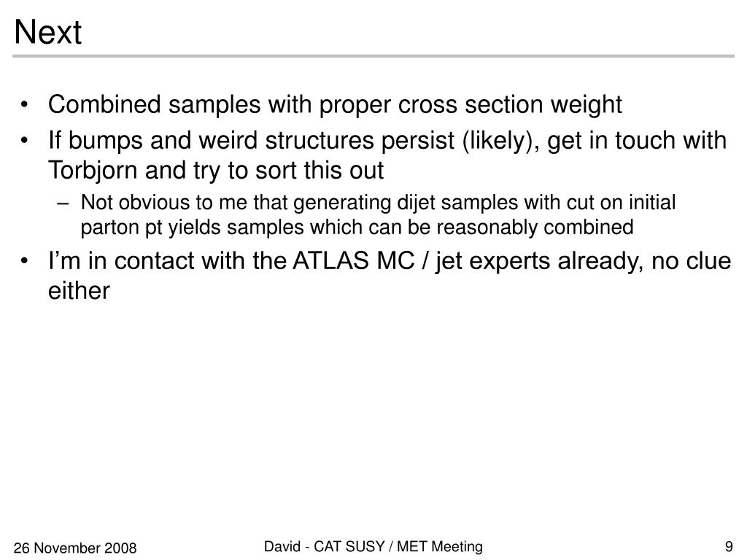The image size is (747, 560).
Task: Click the line 'parton pt yields samples'
Action: pos(357,227)
